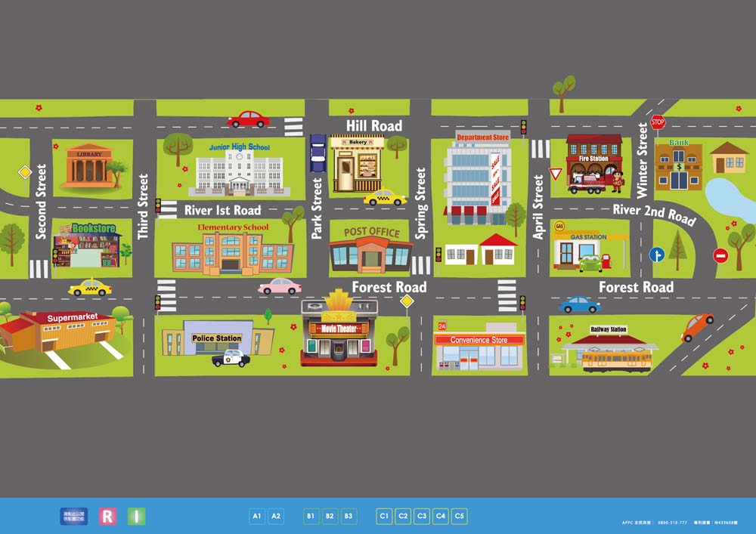Viewport: 756px width, 534px height.
Task: Select the B1 button
Action: click(311, 517)
